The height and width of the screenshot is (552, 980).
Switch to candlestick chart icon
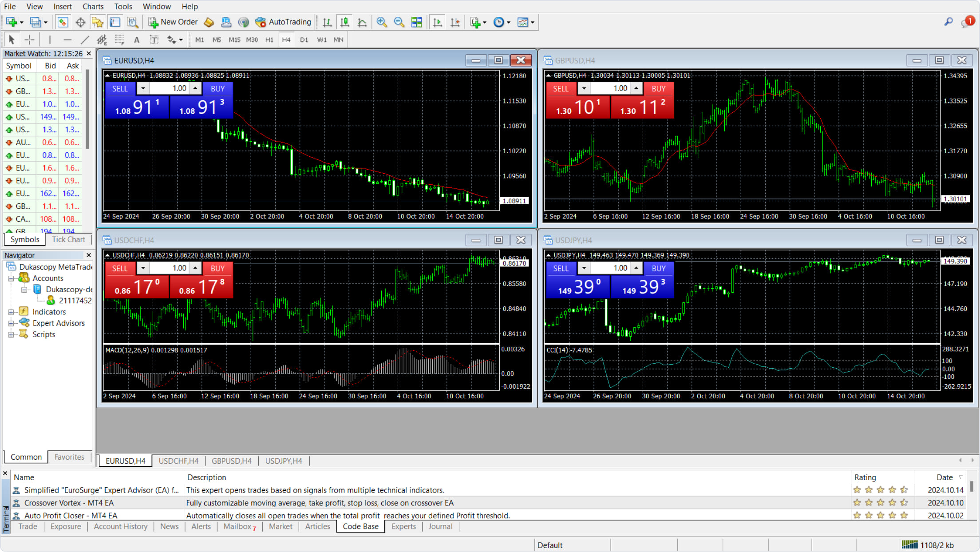345,22
